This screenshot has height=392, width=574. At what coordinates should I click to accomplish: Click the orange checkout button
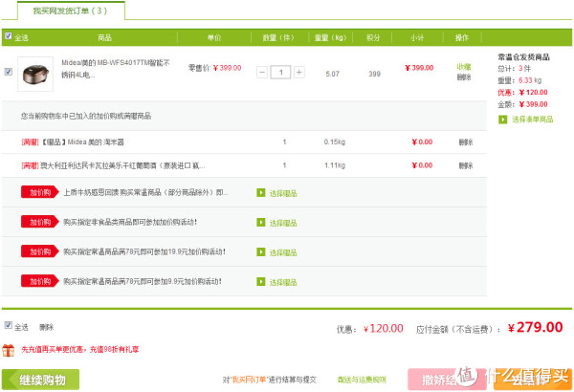[x=533, y=380]
